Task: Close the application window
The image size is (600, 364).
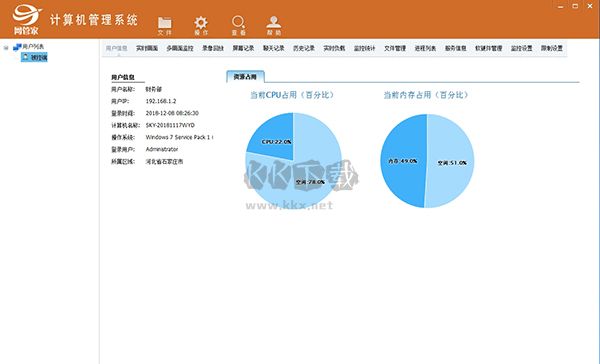Action: (x=590, y=6)
